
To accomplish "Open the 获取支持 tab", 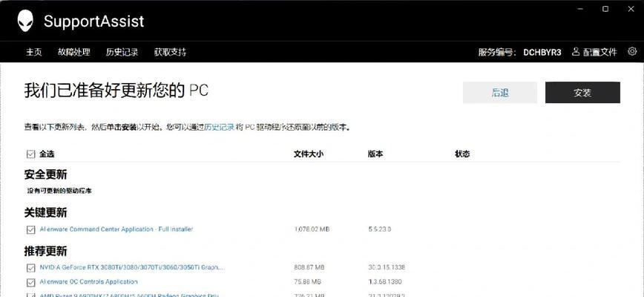I will (x=170, y=52).
